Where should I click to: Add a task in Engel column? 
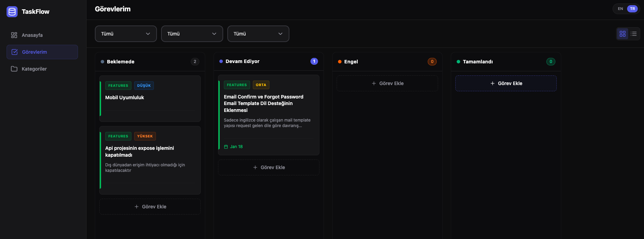(x=387, y=83)
